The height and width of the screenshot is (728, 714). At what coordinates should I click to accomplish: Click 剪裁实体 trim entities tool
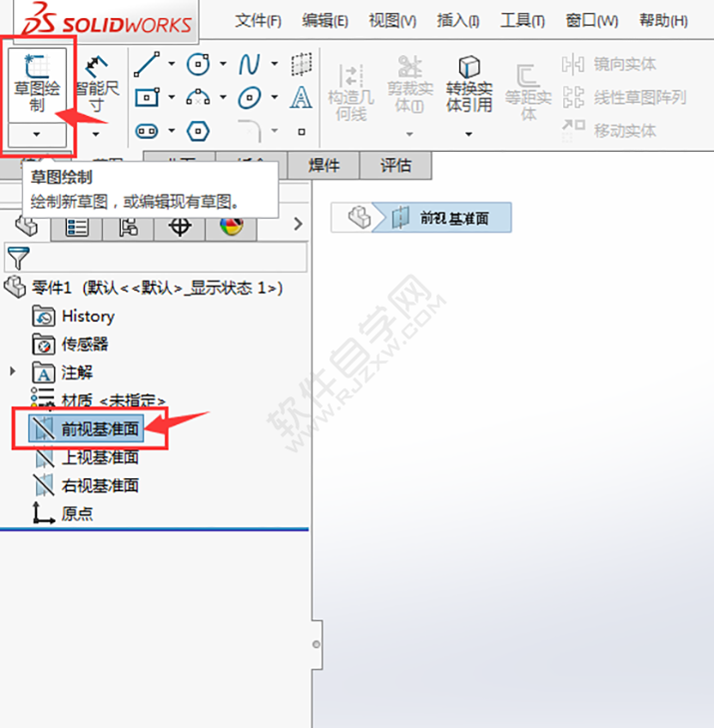click(409, 85)
